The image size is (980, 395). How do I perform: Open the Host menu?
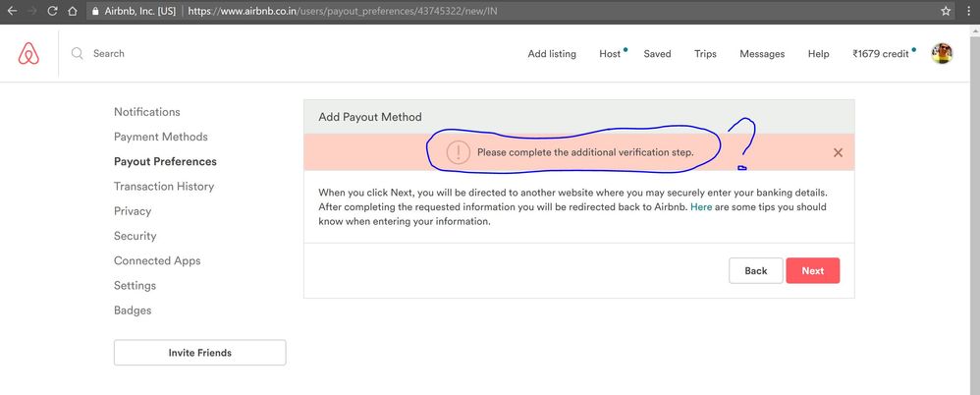coord(610,54)
